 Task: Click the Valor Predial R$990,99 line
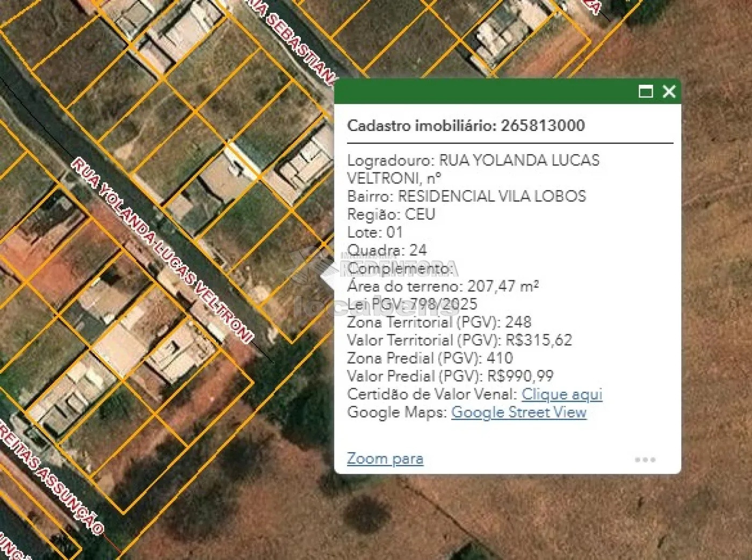pos(450,376)
